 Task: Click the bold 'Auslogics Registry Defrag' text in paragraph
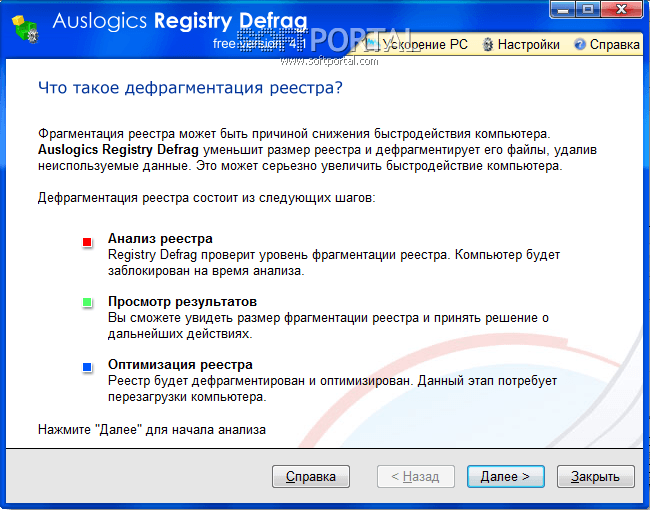click(118, 149)
